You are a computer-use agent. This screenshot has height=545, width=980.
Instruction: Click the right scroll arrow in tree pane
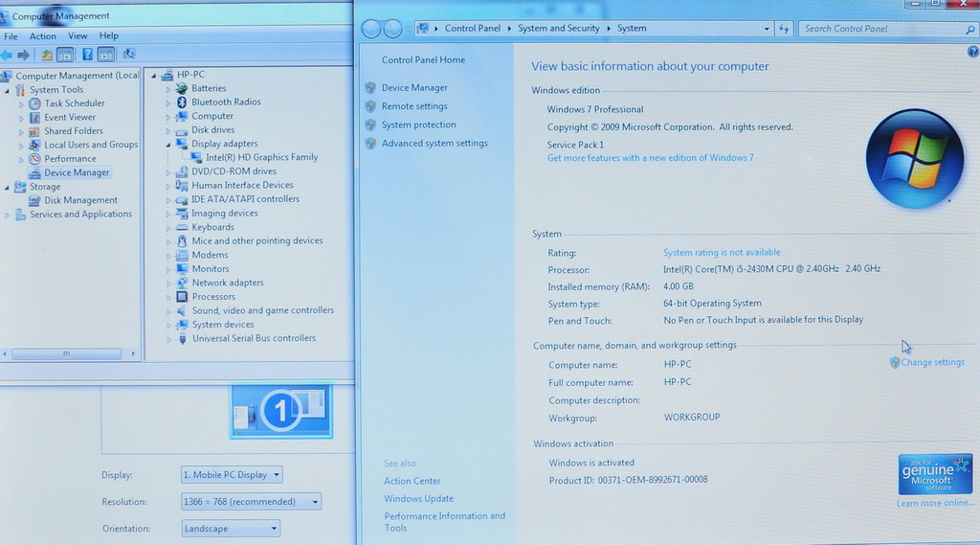(132, 354)
